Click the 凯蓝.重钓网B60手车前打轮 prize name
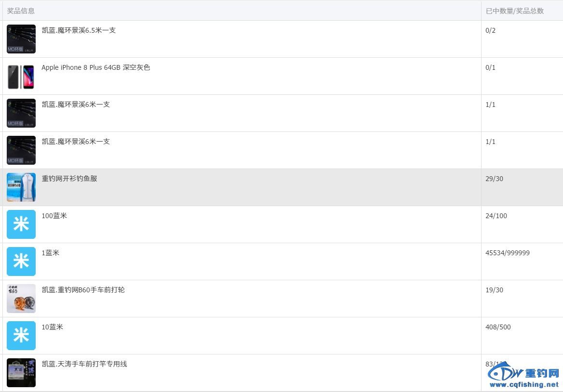The image size is (563, 392). tap(83, 290)
